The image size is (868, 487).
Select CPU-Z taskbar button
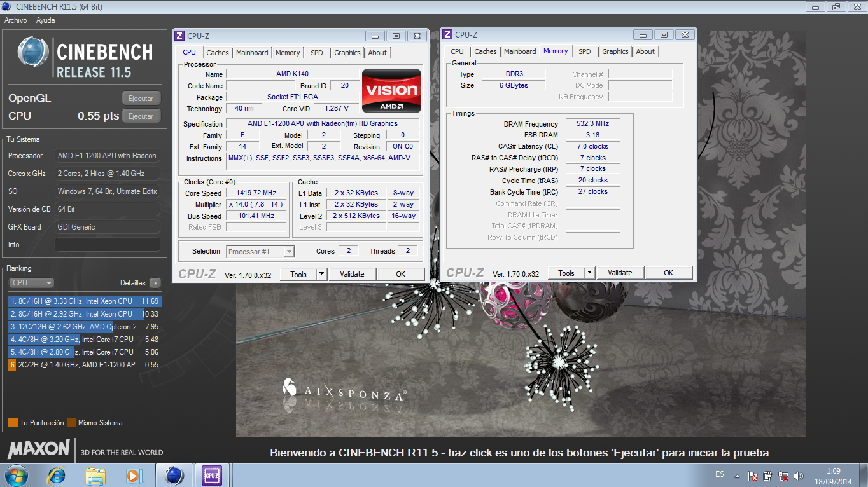pyautogui.click(x=212, y=475)
